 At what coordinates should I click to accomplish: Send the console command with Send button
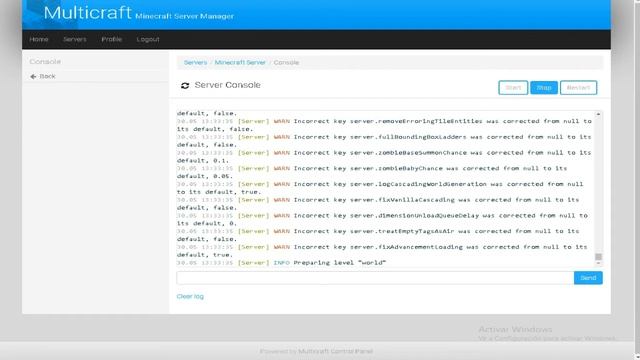click(588, 278)
